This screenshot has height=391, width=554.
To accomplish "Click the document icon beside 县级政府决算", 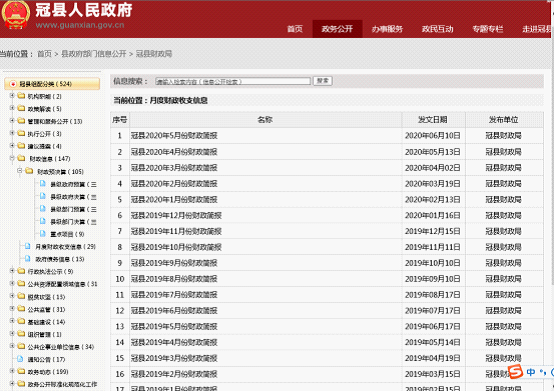I will tap(43, 196).
